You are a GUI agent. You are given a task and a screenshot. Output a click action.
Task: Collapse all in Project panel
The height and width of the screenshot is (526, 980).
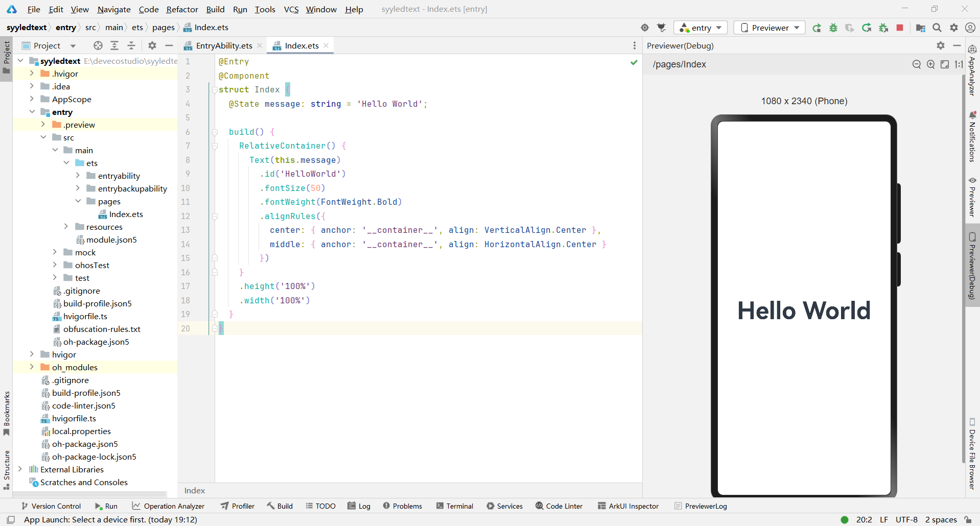[131, 45]
